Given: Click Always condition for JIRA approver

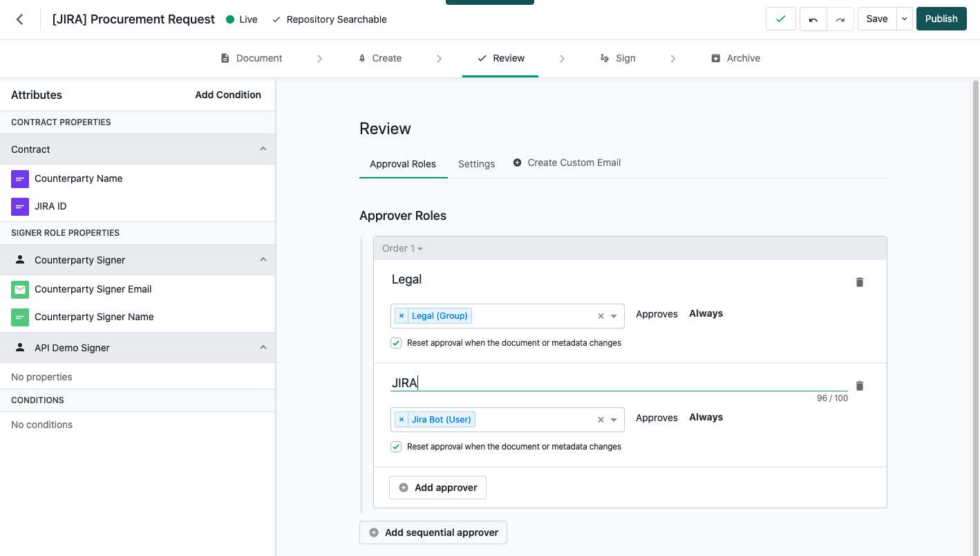Looking at the screenshot, I should (x=706, y=417).
